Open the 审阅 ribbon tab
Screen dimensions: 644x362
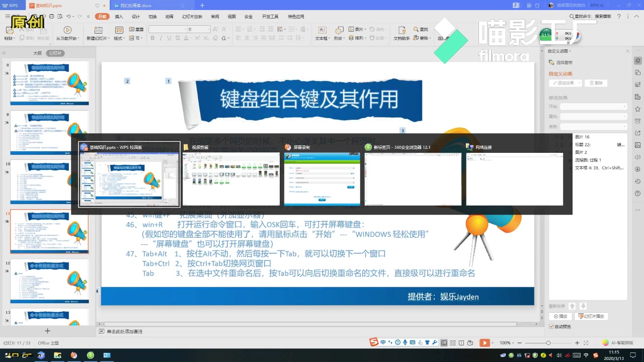[x=215, y=17]
